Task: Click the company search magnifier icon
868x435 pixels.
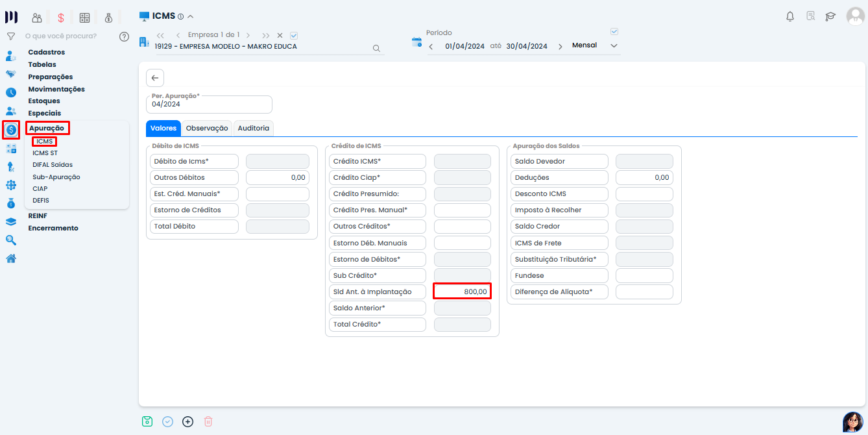Action: click(376, 48)
